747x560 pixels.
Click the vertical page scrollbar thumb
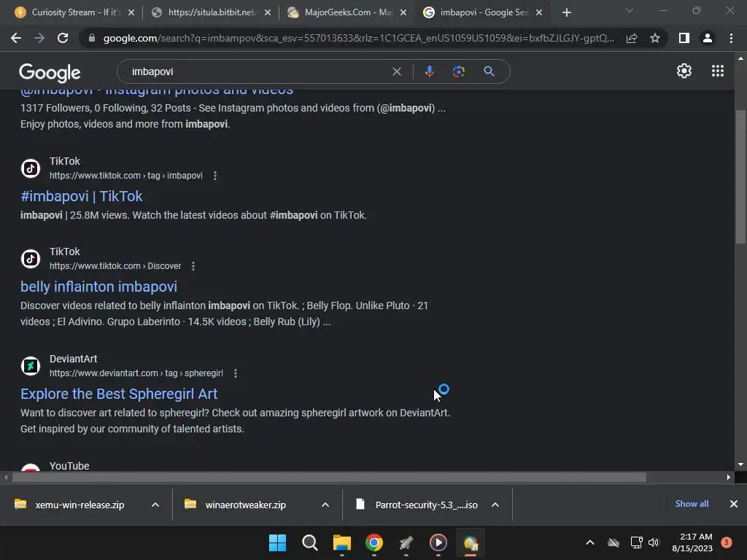point(740,177)
